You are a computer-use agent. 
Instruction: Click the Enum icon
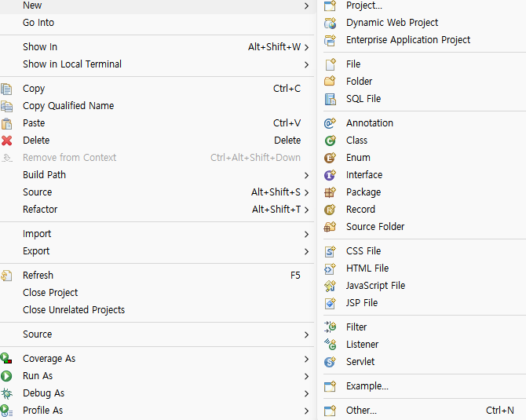coord(330,158)
